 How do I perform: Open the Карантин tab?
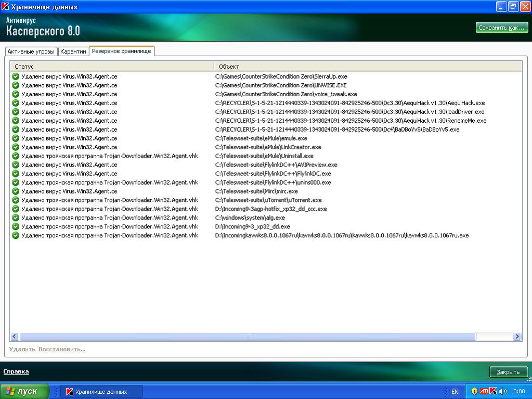click(x=73, y=52)
